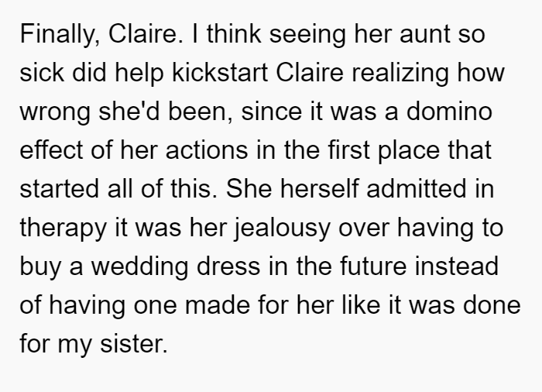Viewport: 542px width, 392px height.
Task: Click the word "made"
Action: click(x=217, y=305)
